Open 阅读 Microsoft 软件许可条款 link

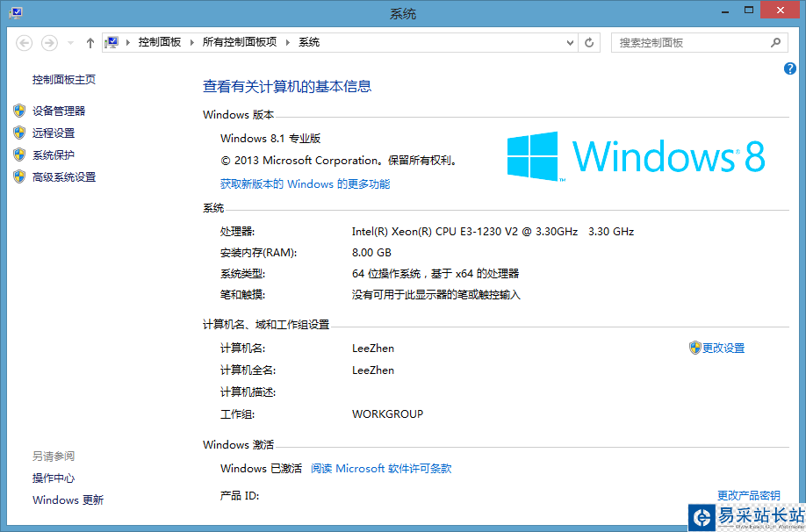pyautogui.click(x=381, y=468)
